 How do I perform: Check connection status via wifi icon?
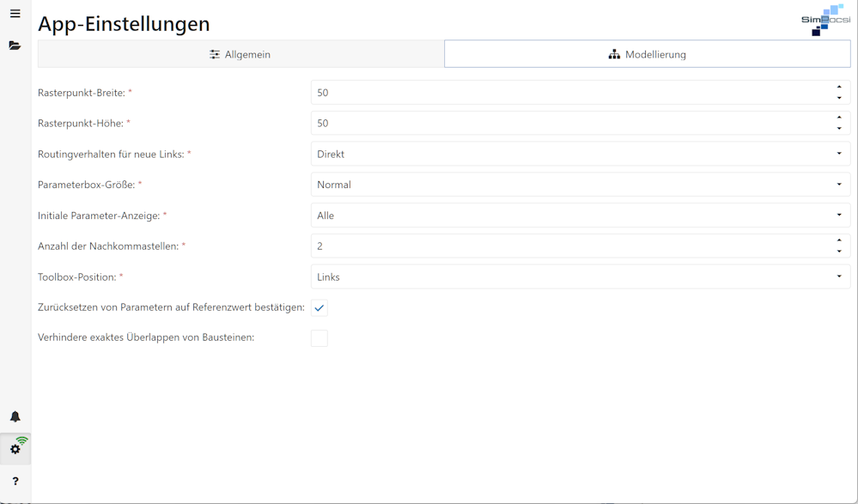click(23, 440)
